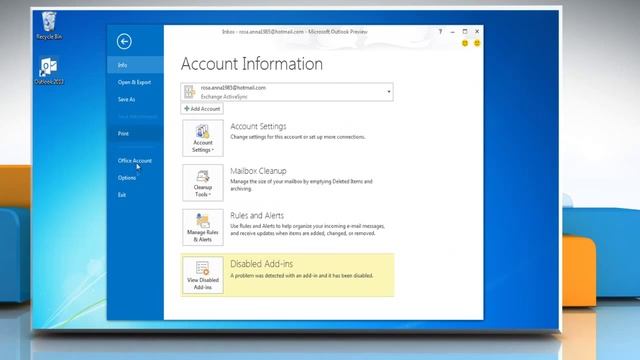
Task: Maximize the Outlook window
Action: [465, 31]
